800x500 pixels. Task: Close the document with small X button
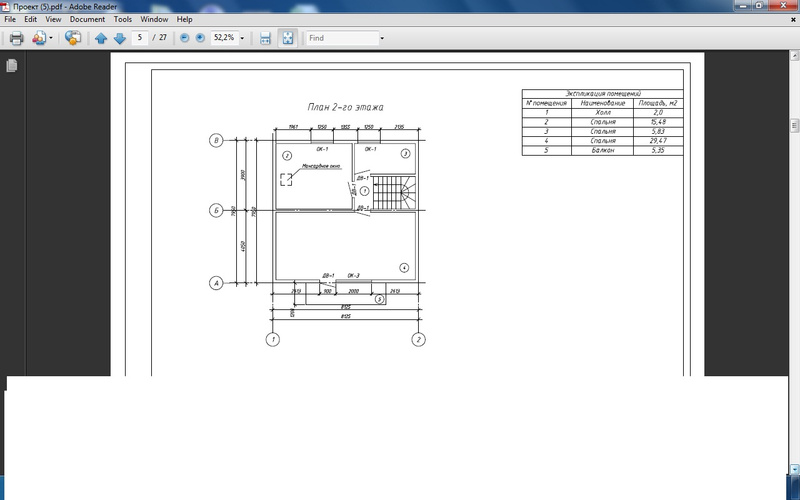pos(791,19)
